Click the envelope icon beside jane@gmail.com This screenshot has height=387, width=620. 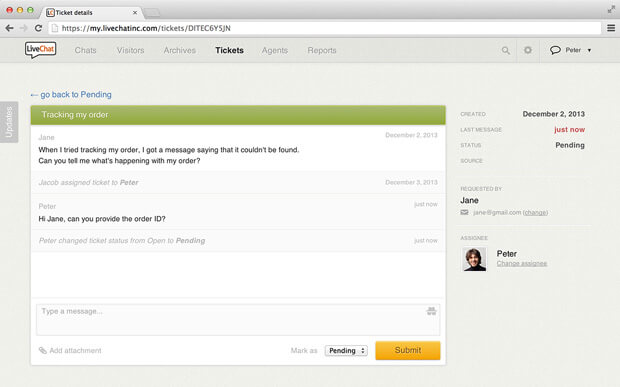pyautogui.click(x=464, y=212)
